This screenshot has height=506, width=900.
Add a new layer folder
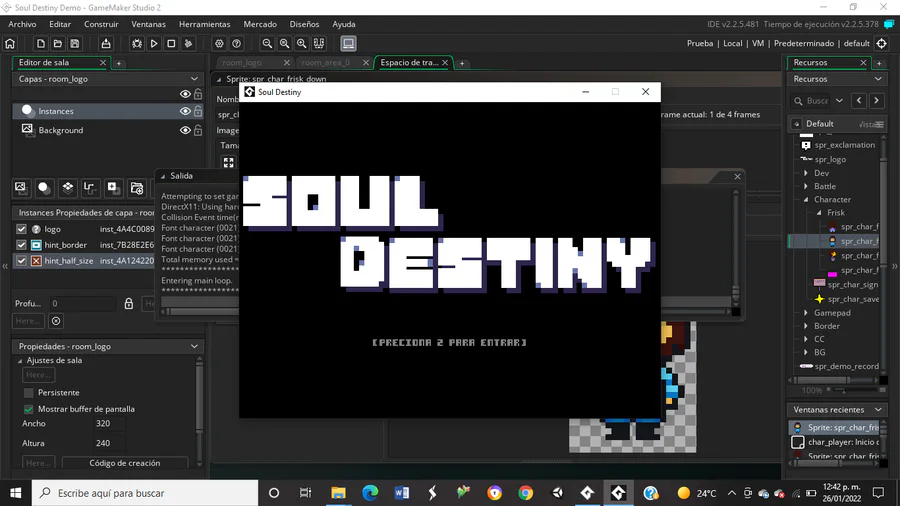coord(137,188)
